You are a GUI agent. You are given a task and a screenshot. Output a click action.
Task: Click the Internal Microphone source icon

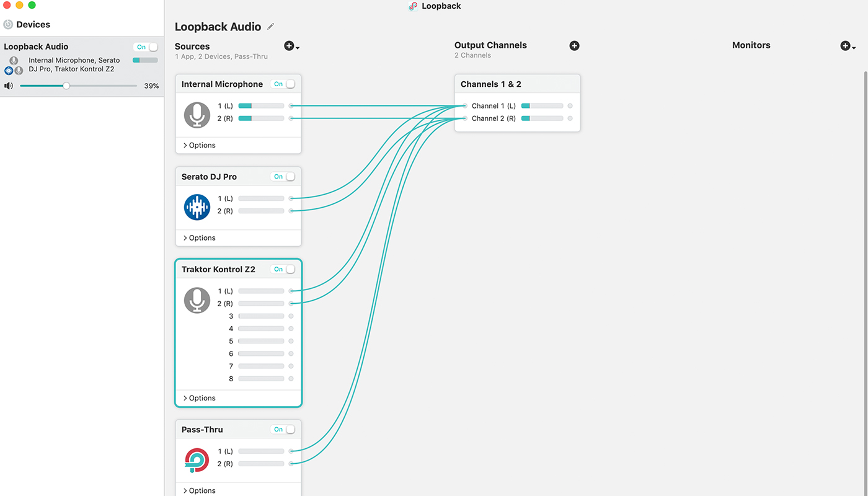click(x=197, y=115)
